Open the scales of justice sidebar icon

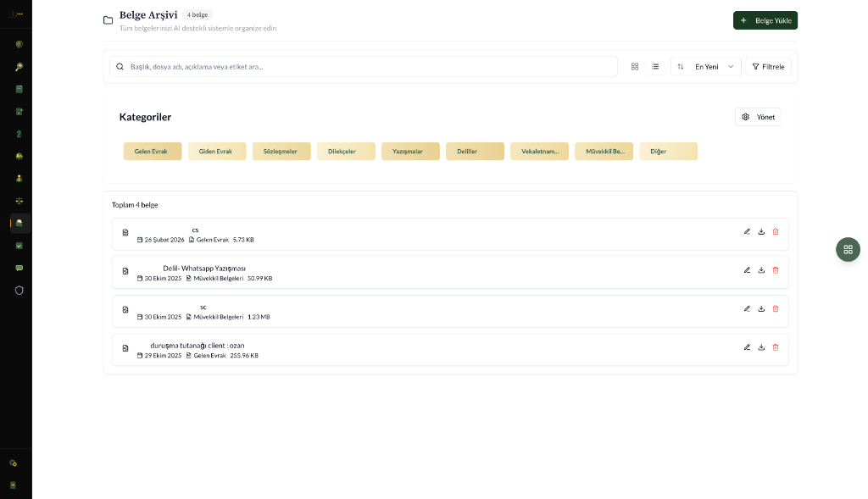click(19, 201)
